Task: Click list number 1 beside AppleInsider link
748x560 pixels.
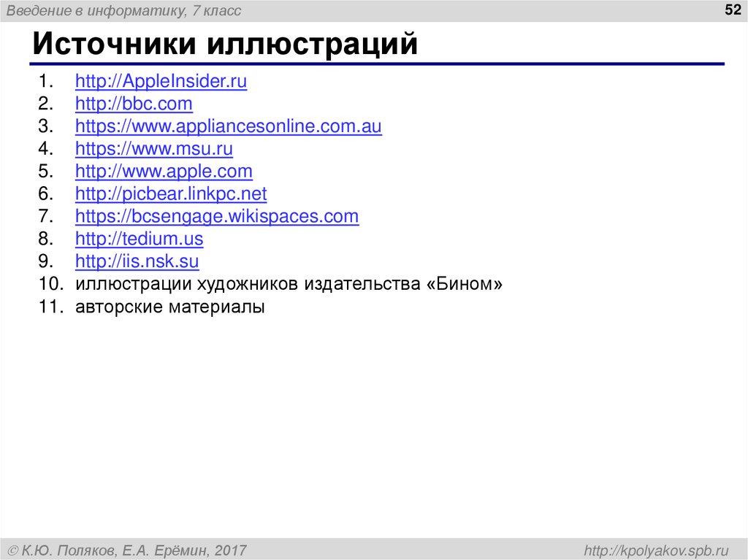Action: tap(46, 82)
